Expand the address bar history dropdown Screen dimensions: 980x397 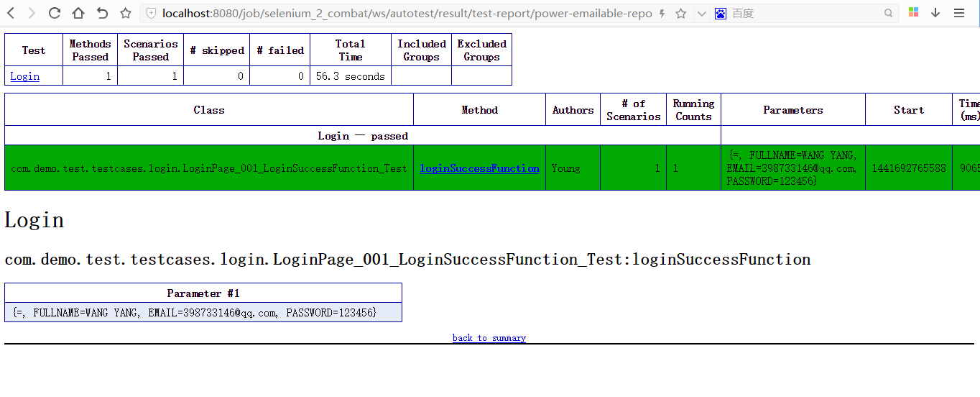(702, 13)
